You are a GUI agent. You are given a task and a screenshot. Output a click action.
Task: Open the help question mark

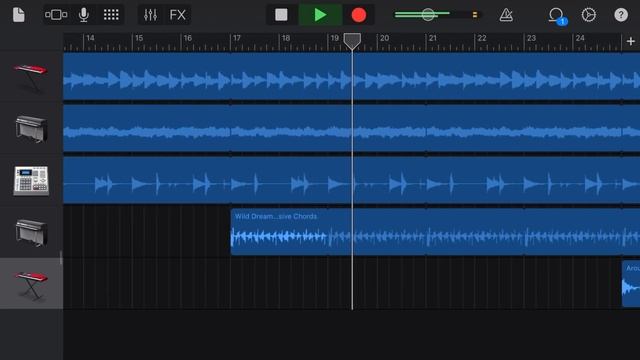point(621,15)
